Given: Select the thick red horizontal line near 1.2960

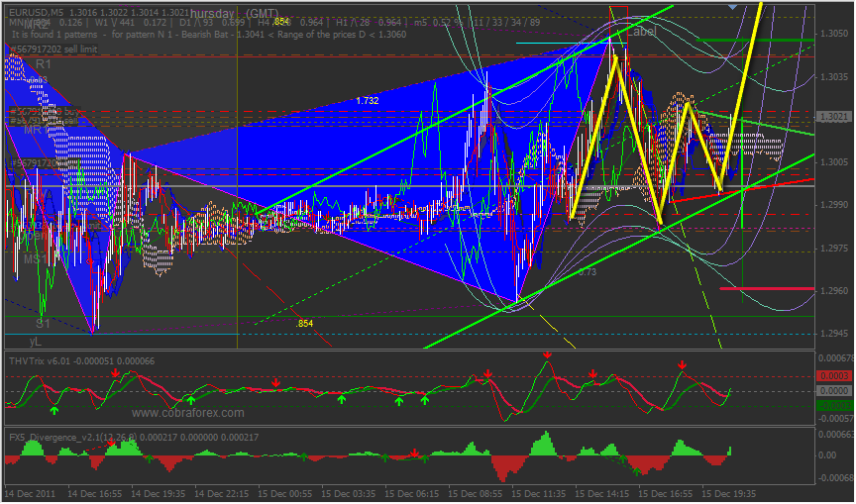Looking at the screenshot, I should (767, 288).
